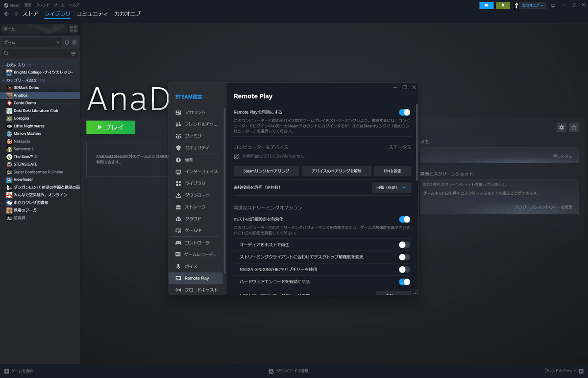Image resolution: width=588 pixels, height=378 pixels.
Task: Click the ホーム library home button
Action: coord(34,29)
